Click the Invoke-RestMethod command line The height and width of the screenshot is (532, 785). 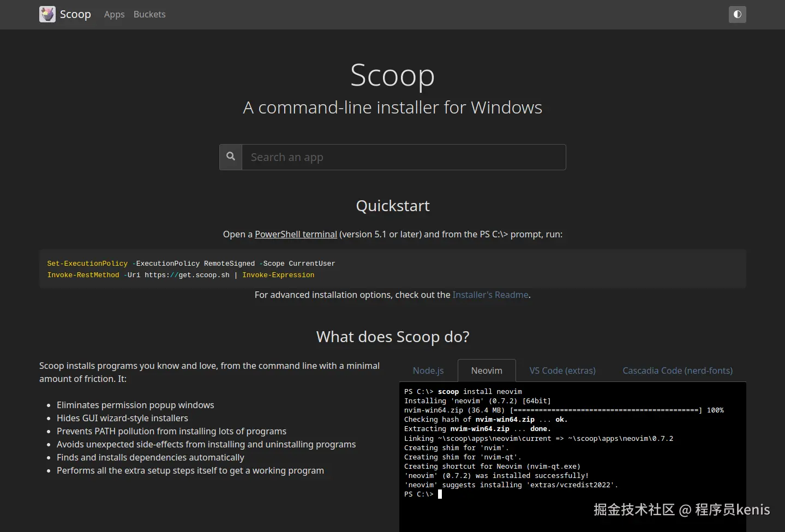coord(181,275)
